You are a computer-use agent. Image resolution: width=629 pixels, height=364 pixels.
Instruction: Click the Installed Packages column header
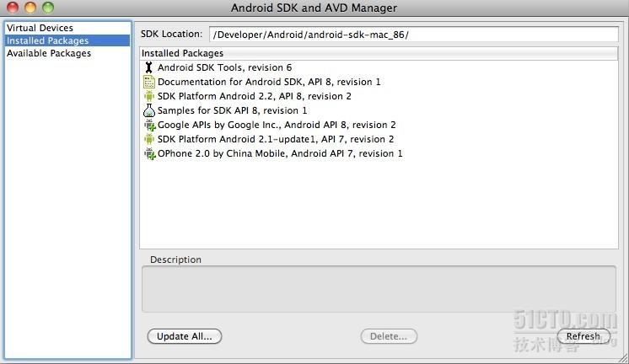379,53
